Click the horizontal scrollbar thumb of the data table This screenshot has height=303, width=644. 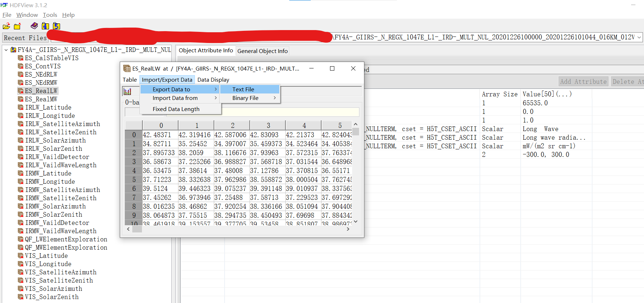coord(137,229)
